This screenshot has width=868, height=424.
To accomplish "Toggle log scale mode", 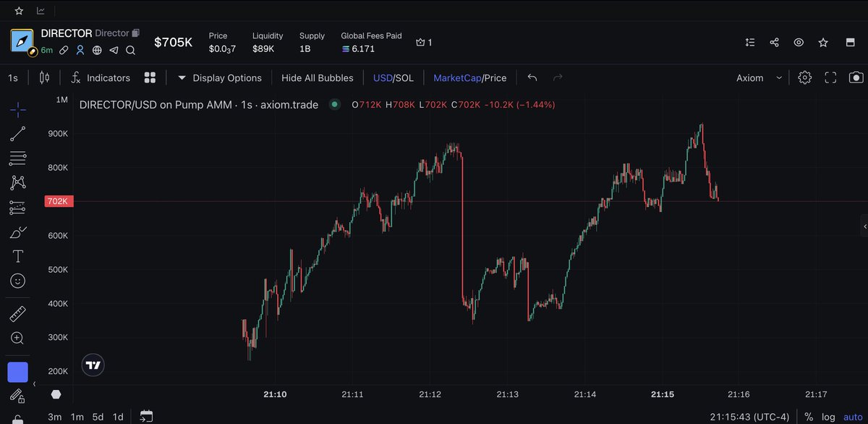I will pos(828,416).
